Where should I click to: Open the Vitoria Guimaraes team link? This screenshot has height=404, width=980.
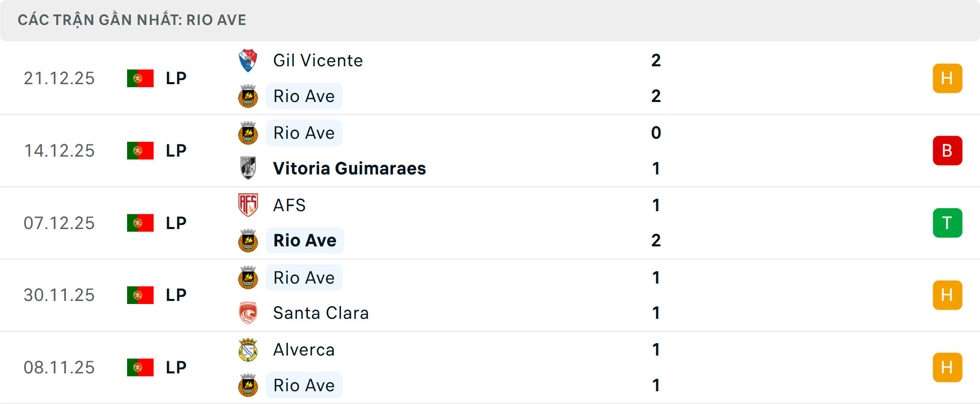[349, 168]
